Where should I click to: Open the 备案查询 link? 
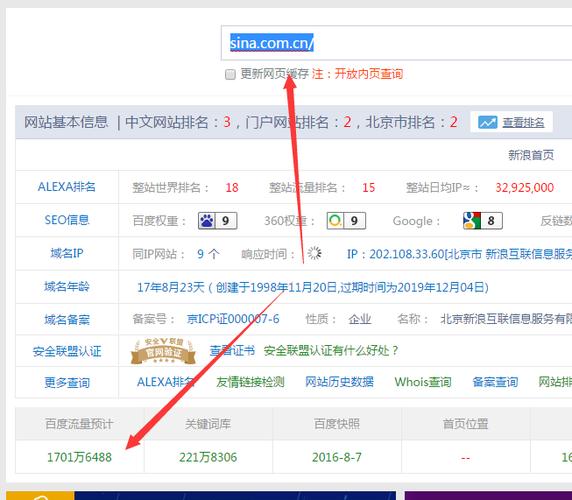495,382
